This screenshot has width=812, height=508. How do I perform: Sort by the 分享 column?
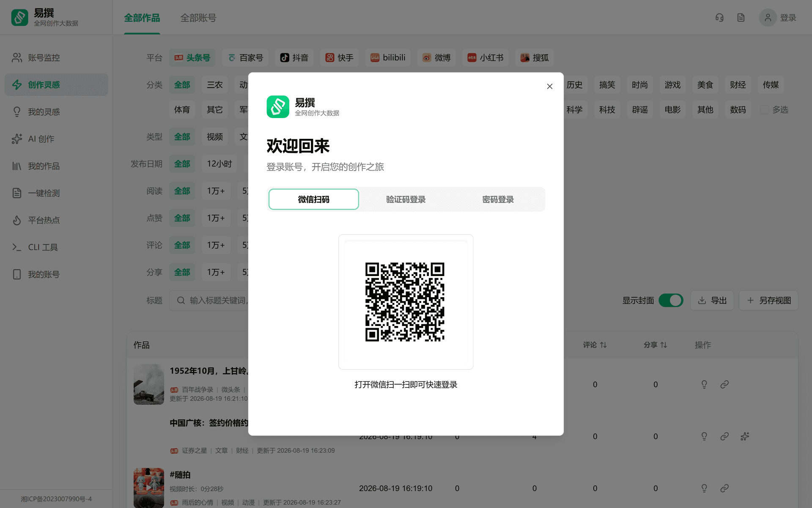(656, 345)
